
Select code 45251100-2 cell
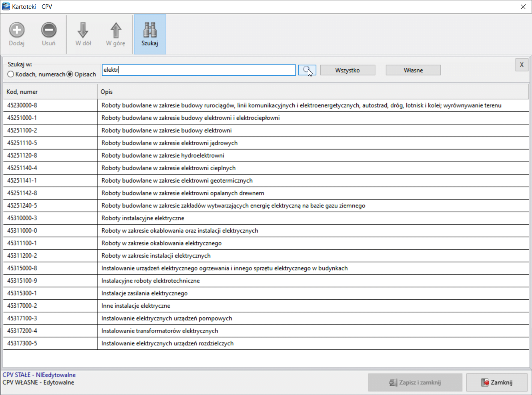coord(50,130)
